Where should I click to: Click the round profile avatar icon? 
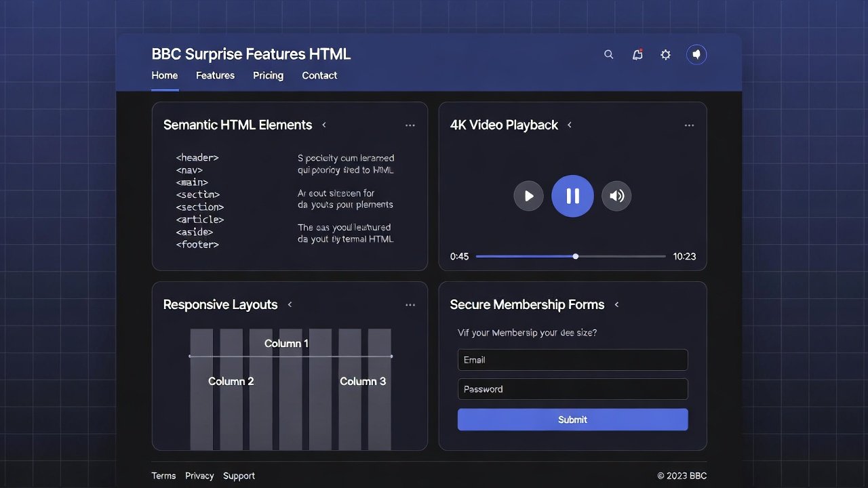(x=696, y=55)
